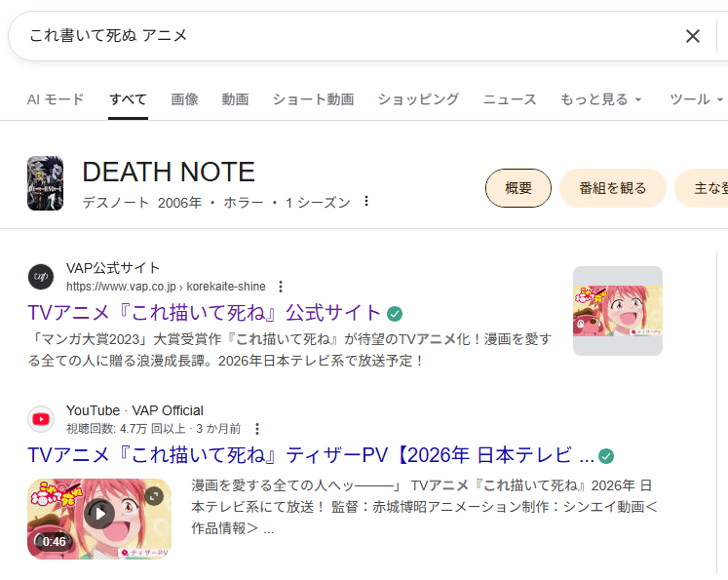Click the VAP result anime thumbnail
This screenshot has width=728, height=580.
tap(618, 311)
